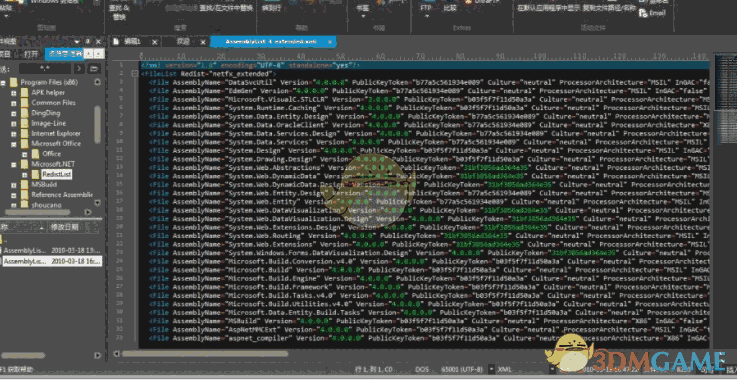Click 在默认应用程序中显示 in the ribbon
The image size is (737, 380).
549,8
